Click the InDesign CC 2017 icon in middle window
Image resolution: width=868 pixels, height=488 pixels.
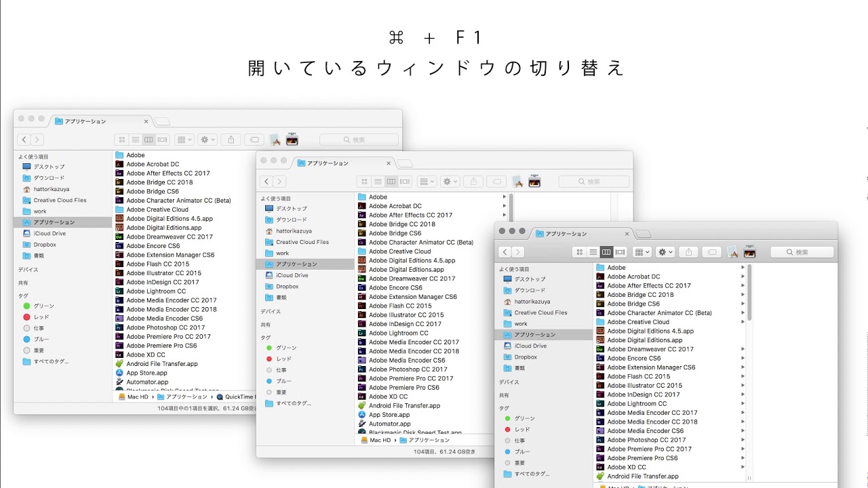pos(363,324)
